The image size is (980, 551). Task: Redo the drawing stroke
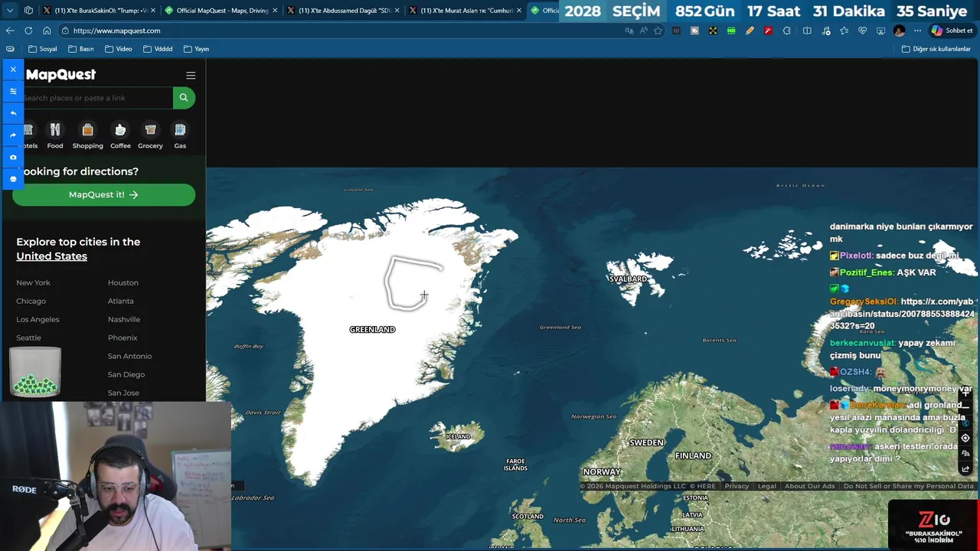(x=13, y=135)
